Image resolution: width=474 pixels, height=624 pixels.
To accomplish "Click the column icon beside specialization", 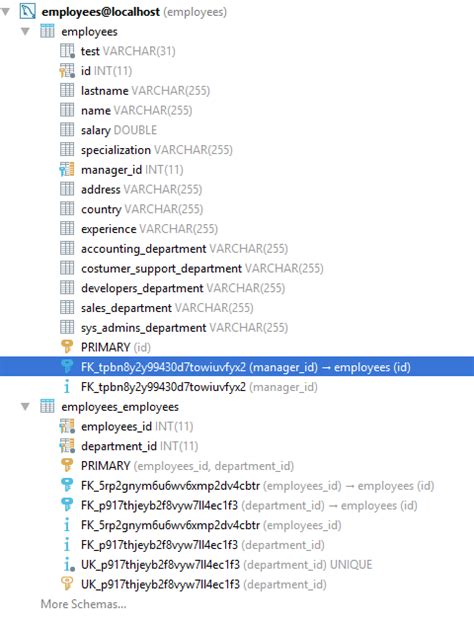I will point(67,150).
